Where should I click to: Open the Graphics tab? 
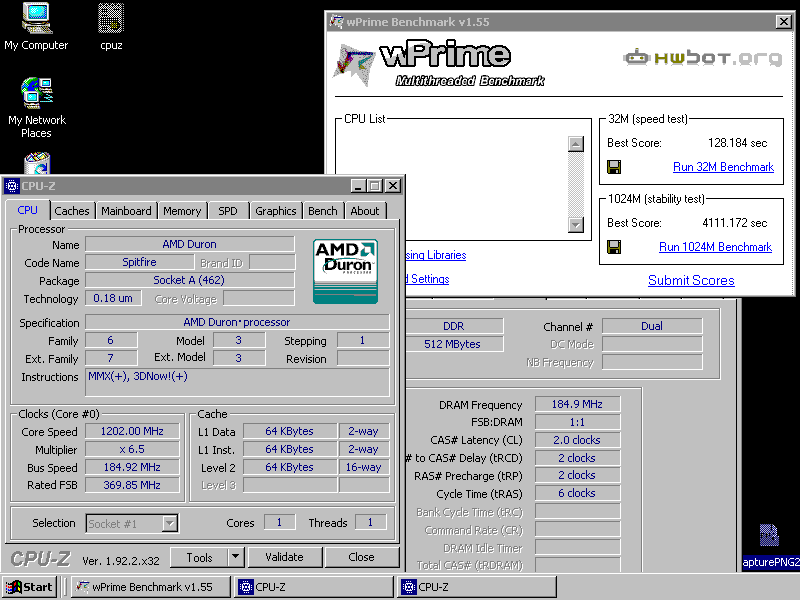click(x=276, y=211)
